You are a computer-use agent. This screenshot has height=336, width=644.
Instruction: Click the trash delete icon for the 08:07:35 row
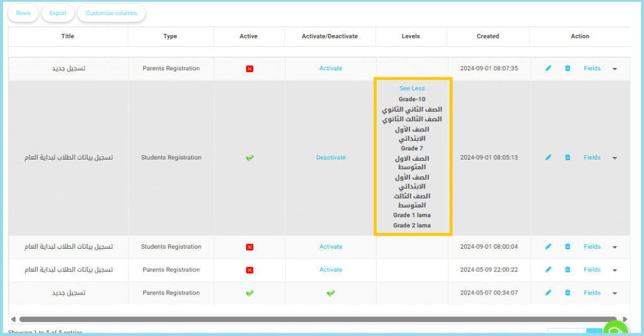coord(567,68)
